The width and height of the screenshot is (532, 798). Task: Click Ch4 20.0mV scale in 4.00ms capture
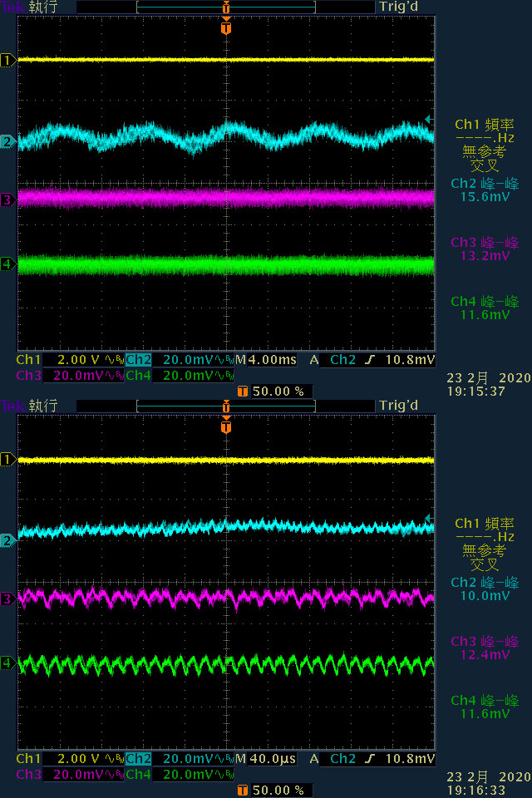(x=180, y=376)
